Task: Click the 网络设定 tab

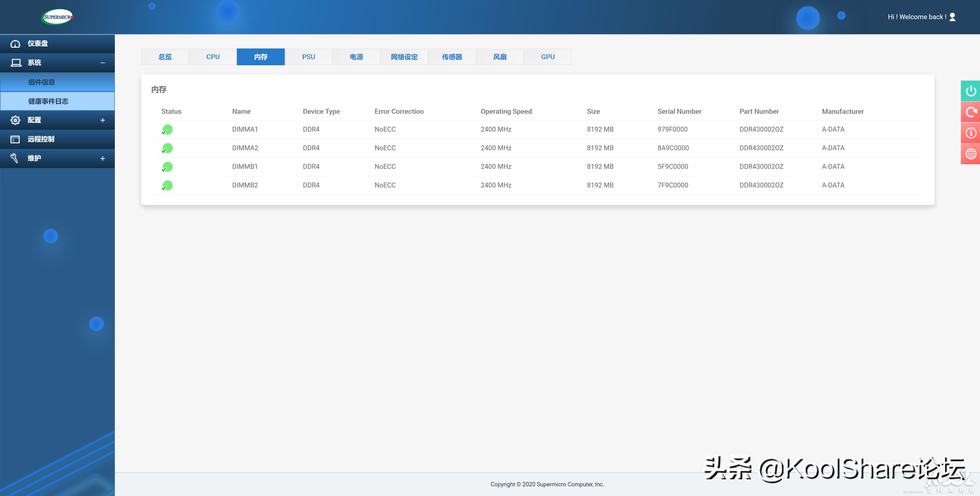Action: click(404, 57)
